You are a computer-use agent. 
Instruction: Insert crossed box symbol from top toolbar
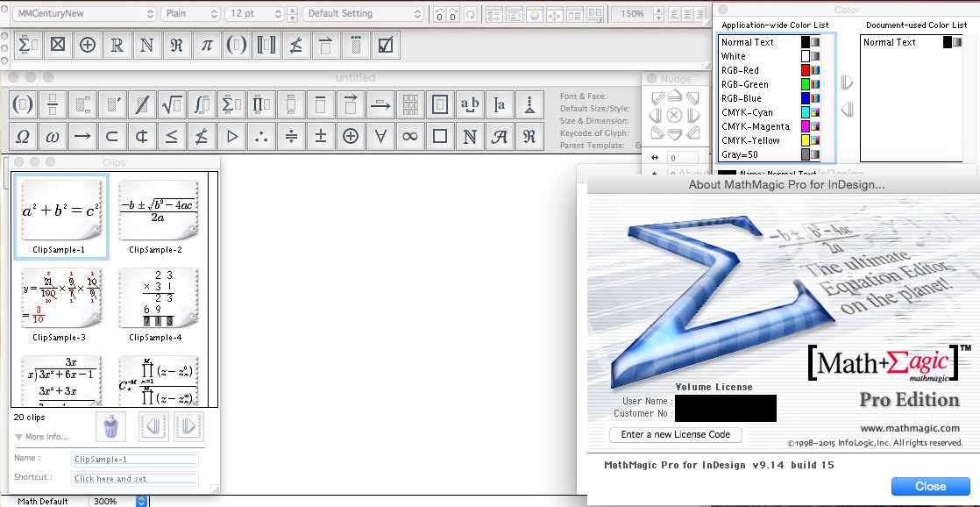tap(58, 45)
